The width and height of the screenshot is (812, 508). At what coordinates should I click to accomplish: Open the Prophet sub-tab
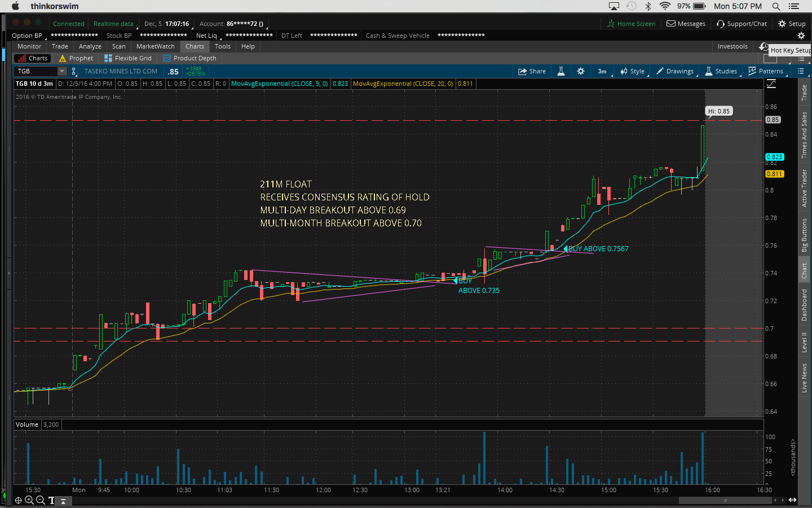click(76, 58)
